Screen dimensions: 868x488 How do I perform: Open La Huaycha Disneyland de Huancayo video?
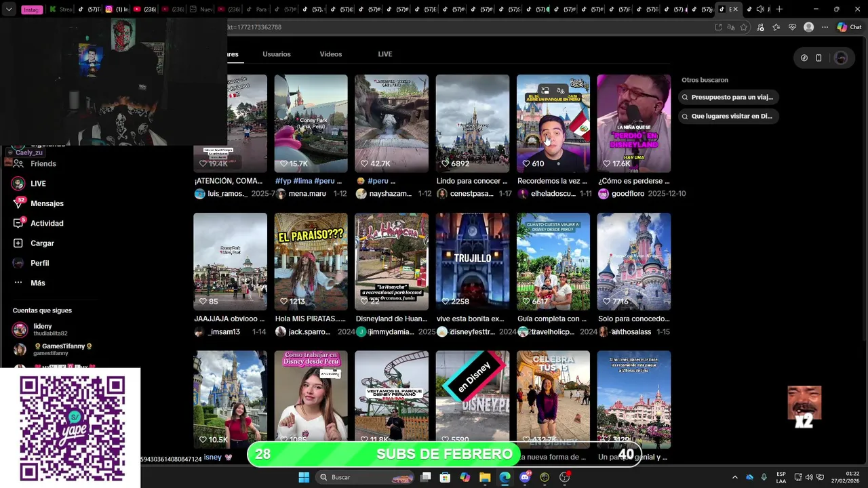pyautogui.click(x=391, y=262)
